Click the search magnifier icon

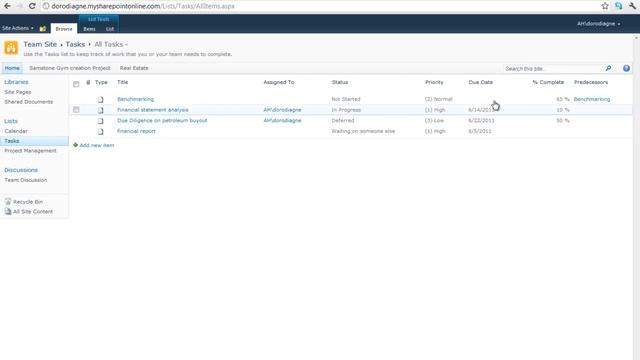click(608, 68)
